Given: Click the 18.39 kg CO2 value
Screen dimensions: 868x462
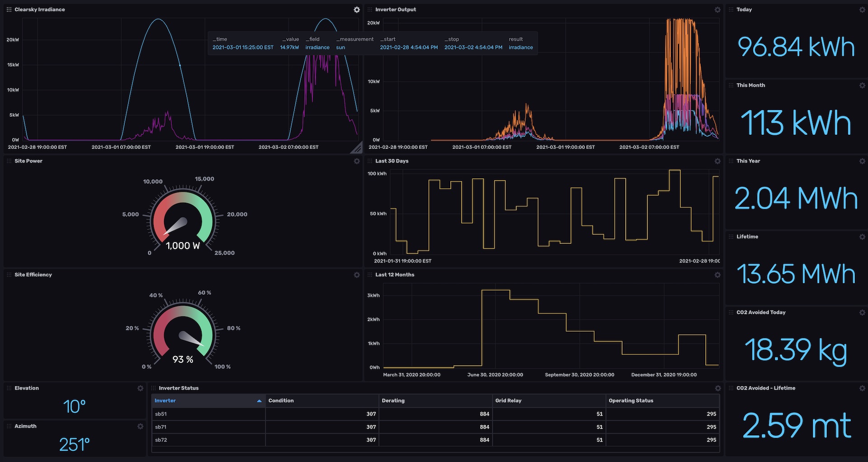Looking at the screenshot, I should 796,350.
